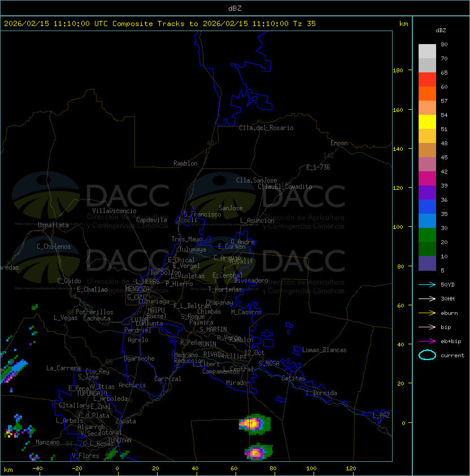Click the green swatch below 30 dBZ
Image resolution: width=470 pixels, height=476 pixels.
(x=427, y=235)
